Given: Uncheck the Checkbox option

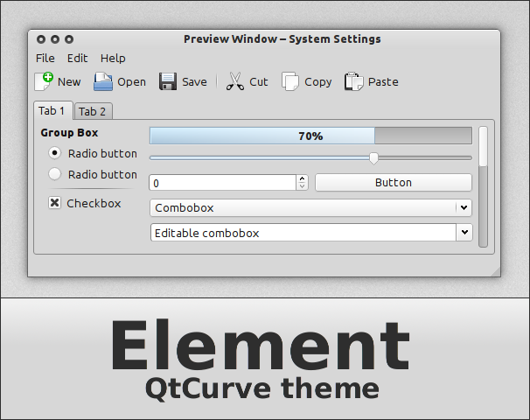Looking at the screenshot, I should click(54, 203).
